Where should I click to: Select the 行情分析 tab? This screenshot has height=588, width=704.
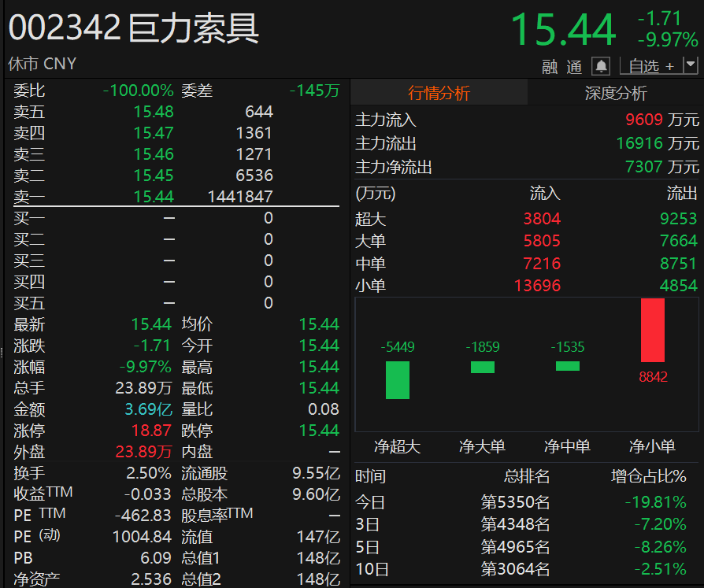pyautogui.click(x=441, y=92)
